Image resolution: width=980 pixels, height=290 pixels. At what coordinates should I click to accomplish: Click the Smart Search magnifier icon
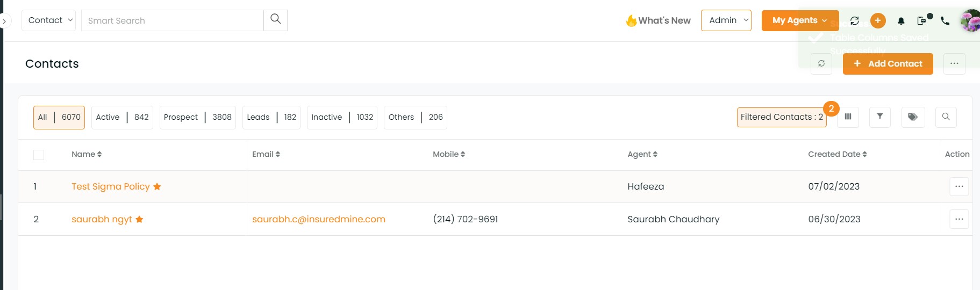[x=275, y=20]
